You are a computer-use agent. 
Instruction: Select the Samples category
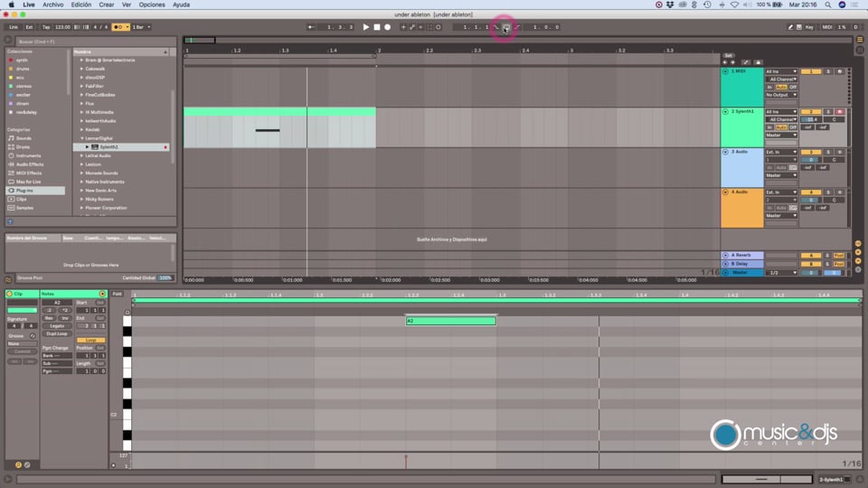[x=24, y=208]
